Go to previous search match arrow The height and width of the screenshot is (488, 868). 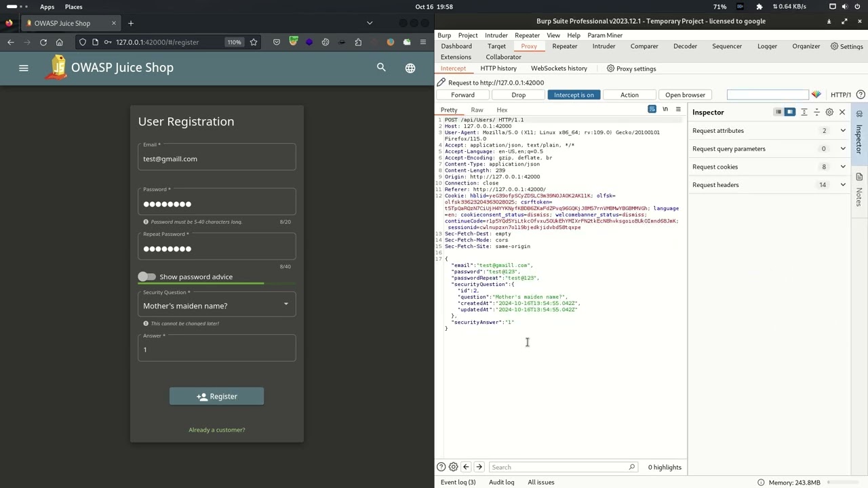coord(466,467)
